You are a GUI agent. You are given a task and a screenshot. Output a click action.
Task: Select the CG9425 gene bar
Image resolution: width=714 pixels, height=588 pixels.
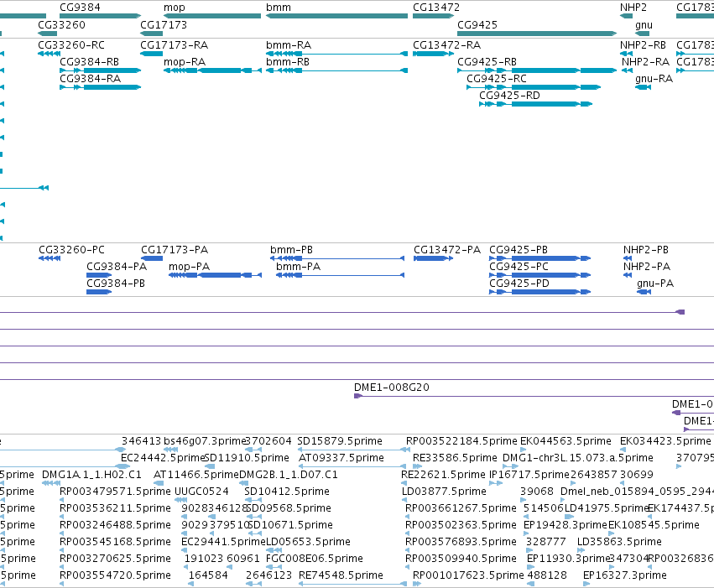click(537, 34)
